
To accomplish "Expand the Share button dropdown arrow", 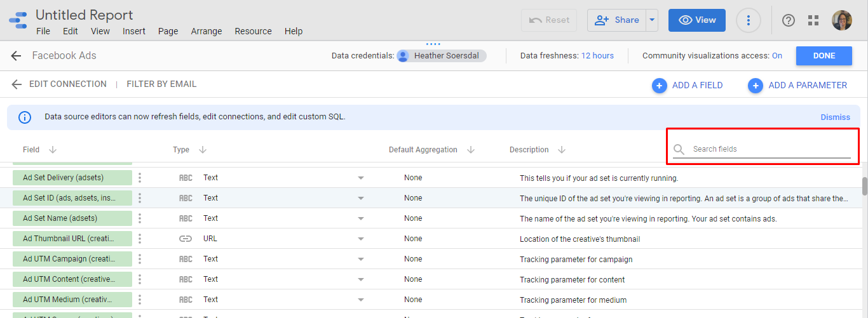I will pos(651,20).
